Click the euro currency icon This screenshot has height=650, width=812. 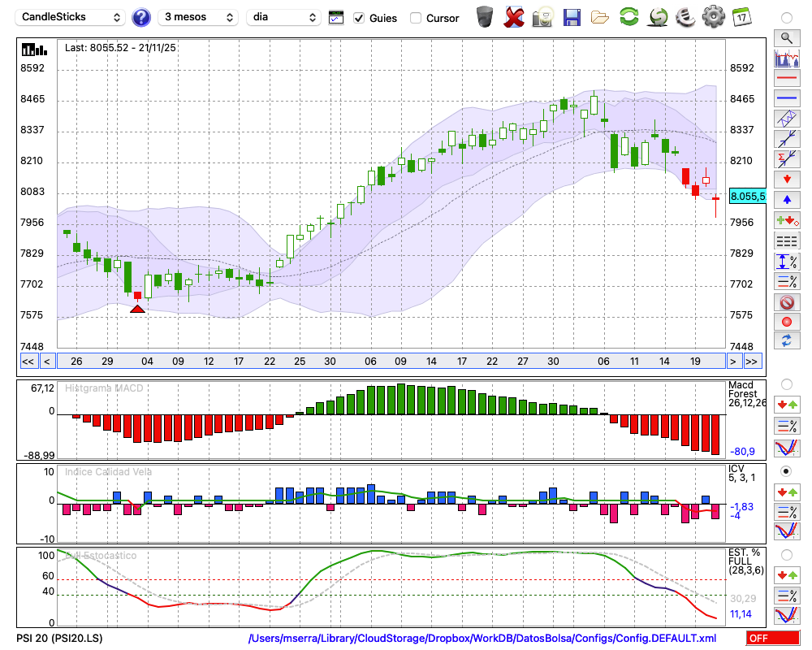point(685,17)
